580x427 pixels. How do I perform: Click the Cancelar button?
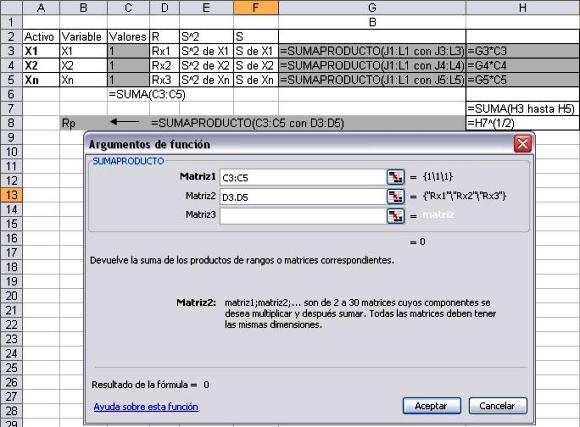click(x=498, y=406)
